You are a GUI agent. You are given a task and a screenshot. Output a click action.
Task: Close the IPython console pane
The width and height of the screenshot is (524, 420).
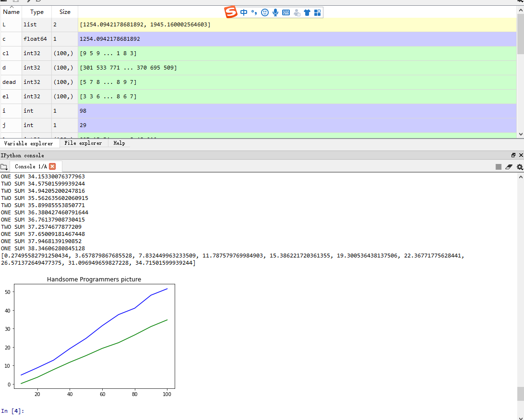tap(521, 155)
